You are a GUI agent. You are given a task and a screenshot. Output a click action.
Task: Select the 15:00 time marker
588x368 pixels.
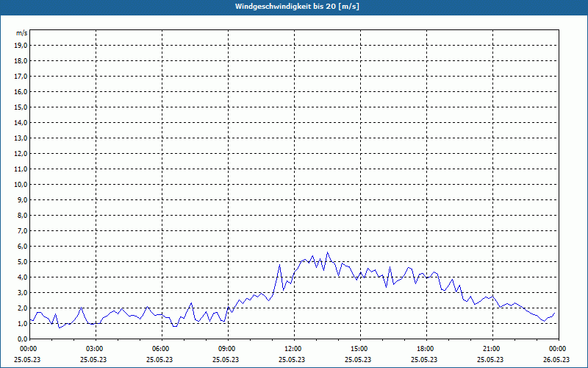point(359,349)
